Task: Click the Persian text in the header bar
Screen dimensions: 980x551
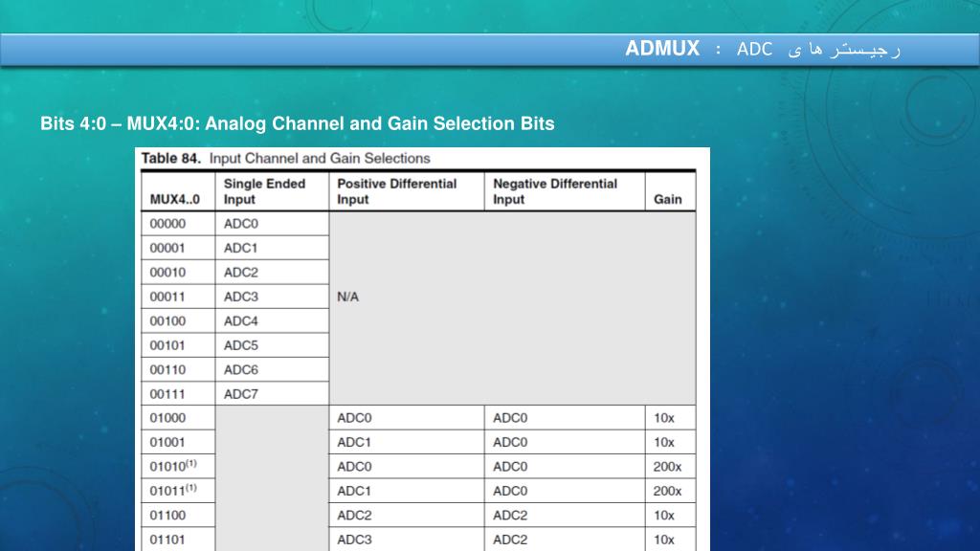Action: point(844,50)
